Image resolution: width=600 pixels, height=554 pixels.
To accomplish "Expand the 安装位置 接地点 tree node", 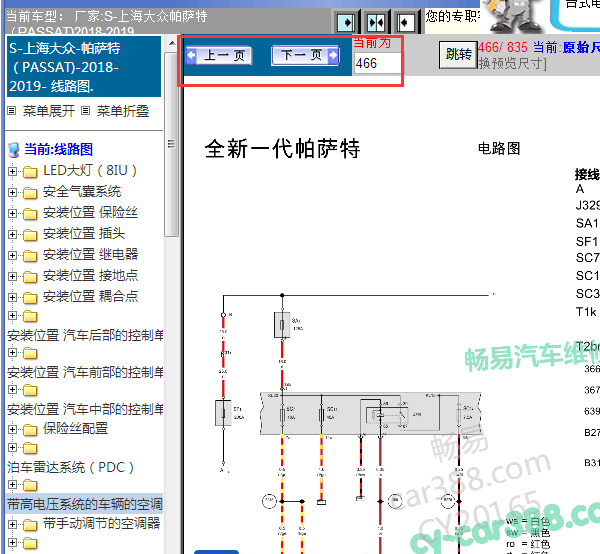I will pyautogui.click(x=12, y=276).
